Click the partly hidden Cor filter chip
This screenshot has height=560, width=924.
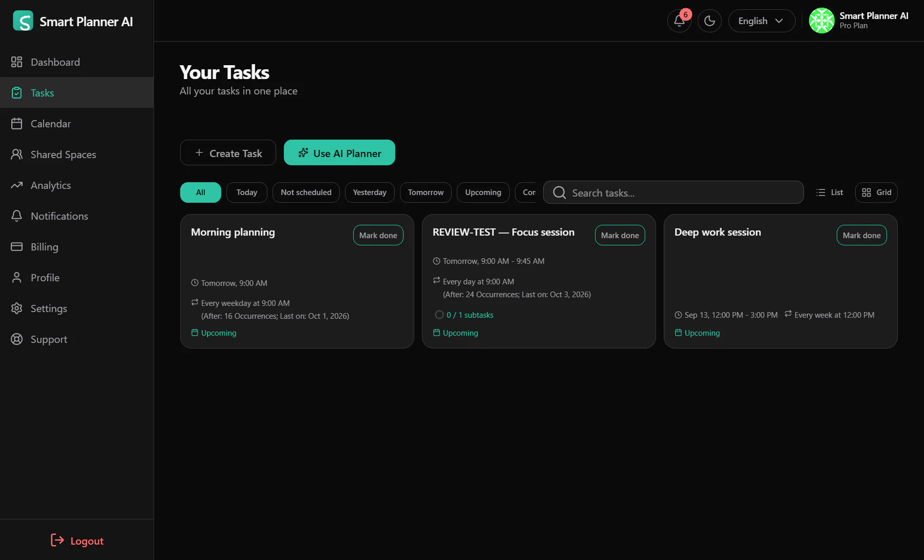point(526,192)
